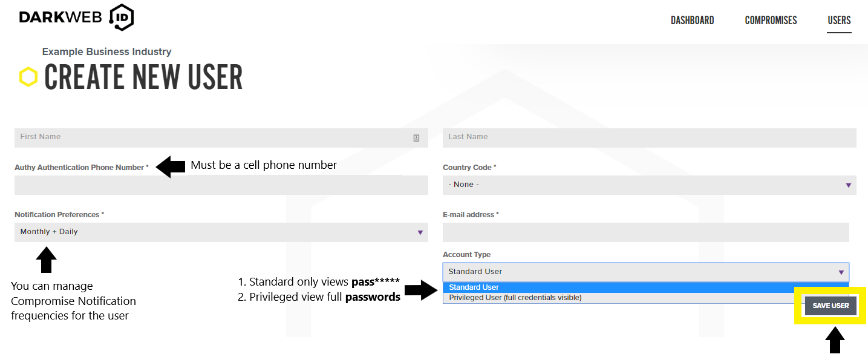Viewport: 868px width, 357px height.
Task: Click the Account Type combo box showing Standard User
Action: [x=646, y=272]
